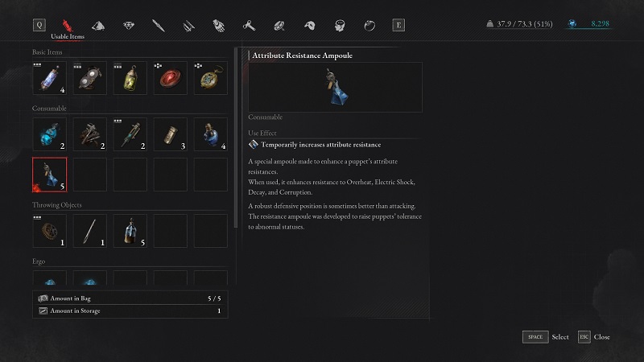Select the blue potion flask with count 4
Screen dimensions: 644x362
tap(210, 134)
